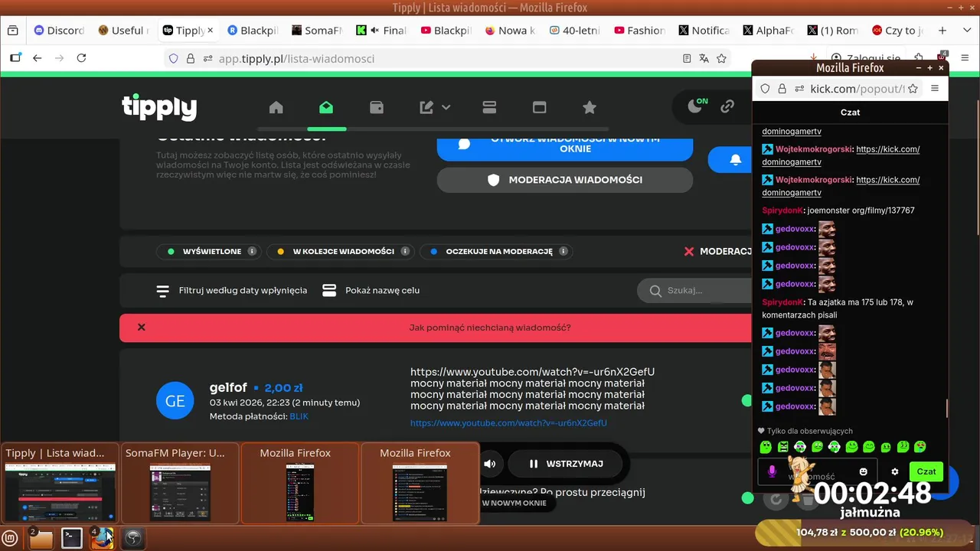Toggle dark mode moon ON switch
Viewport: 980px width, 551px height.
697,106
